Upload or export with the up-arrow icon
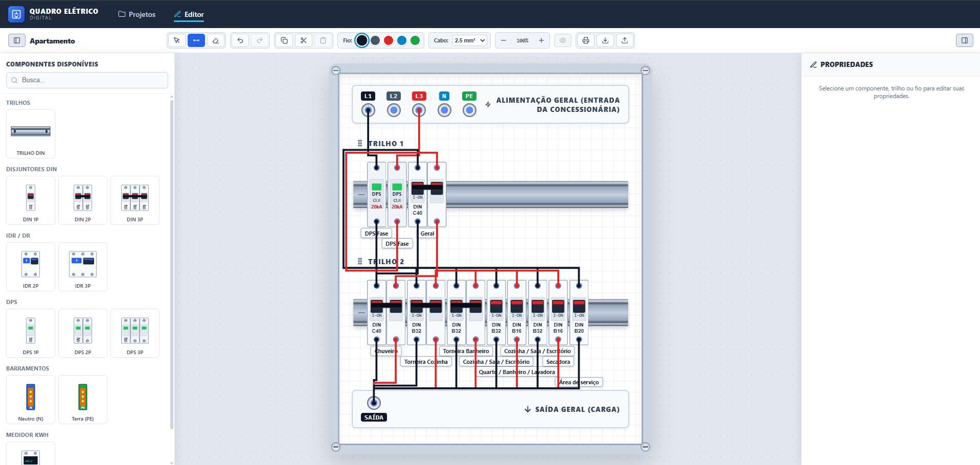This screenshot has height=465, width=980. coord(625,40)
